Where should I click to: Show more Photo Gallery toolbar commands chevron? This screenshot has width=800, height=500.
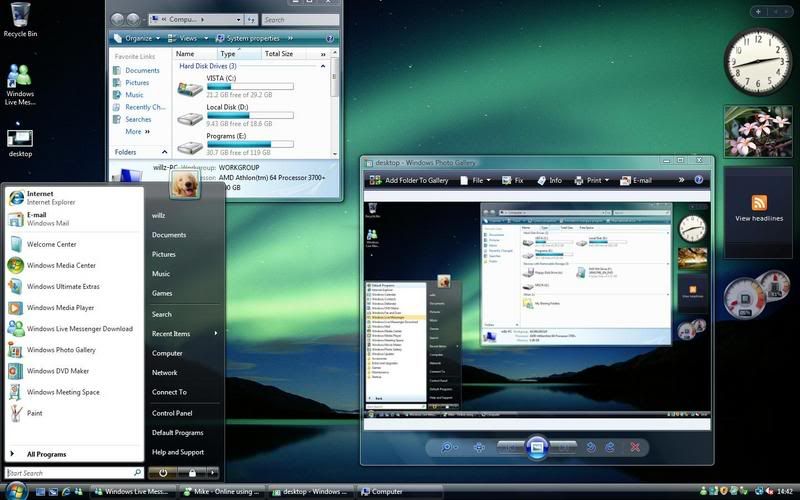[x=681, y=180]
